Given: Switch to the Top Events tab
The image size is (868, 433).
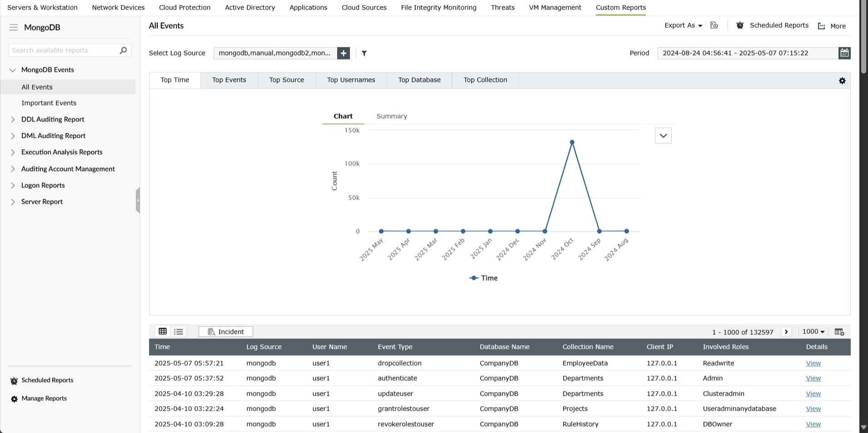Looking at the screenshot, I should click(229, 80).
